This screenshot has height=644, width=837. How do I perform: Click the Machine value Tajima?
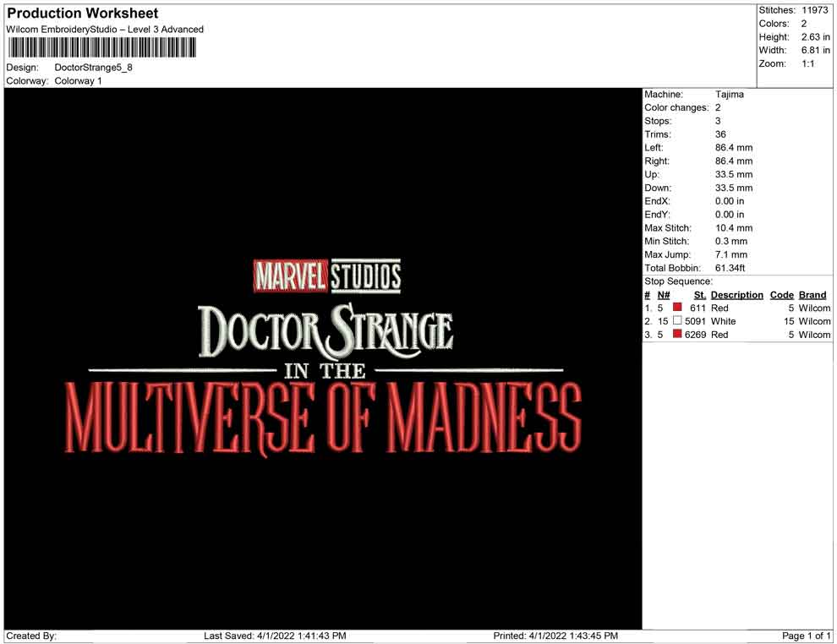coord(730,95)
